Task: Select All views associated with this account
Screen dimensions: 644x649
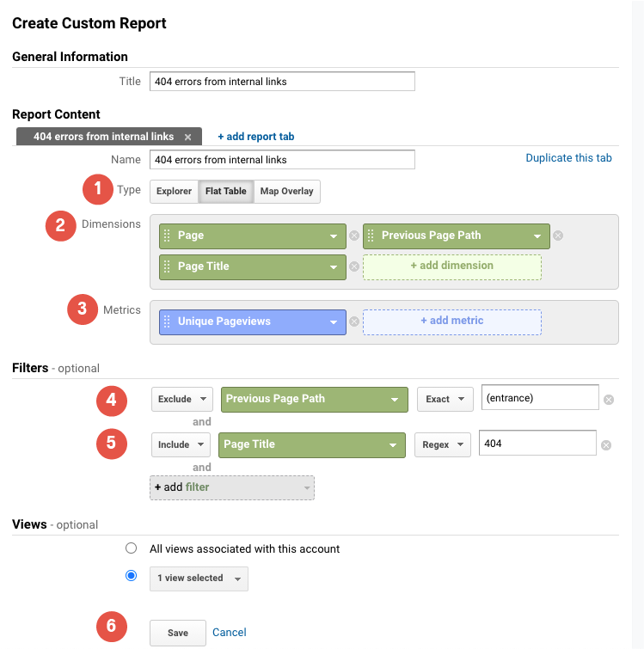Action: tap(131, 548)
